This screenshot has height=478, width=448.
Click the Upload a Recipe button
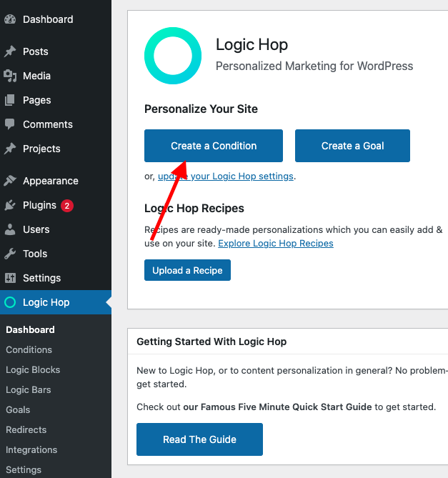pos(187,270)
